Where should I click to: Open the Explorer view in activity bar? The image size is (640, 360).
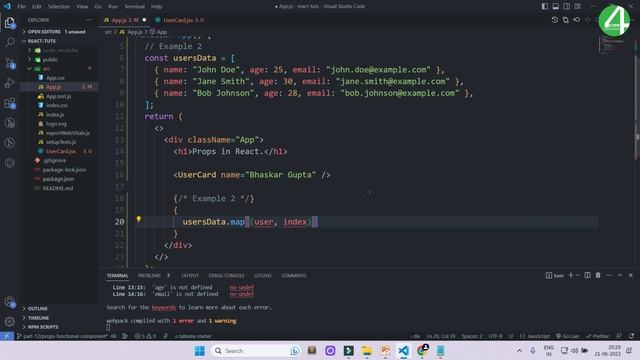[x=9, y=23]
